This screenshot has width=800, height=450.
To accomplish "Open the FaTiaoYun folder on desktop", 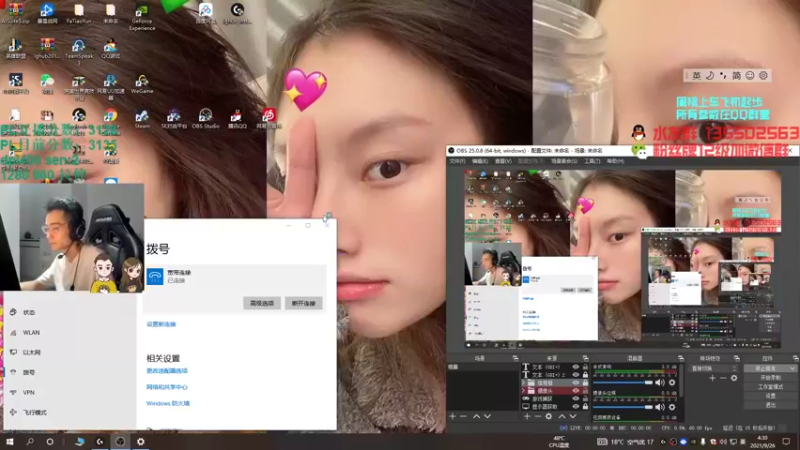I will point(79,15).
